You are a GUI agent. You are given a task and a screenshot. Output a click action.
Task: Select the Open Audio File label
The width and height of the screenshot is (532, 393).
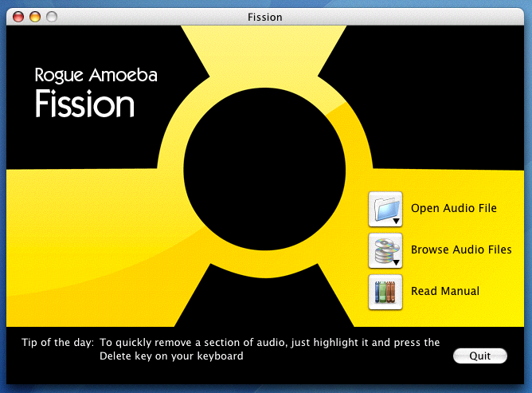pos(454,208)
